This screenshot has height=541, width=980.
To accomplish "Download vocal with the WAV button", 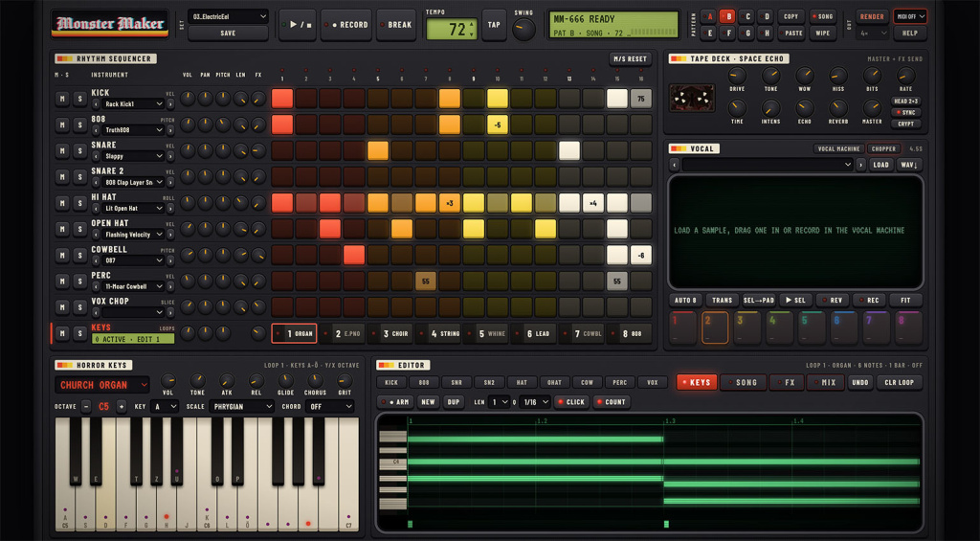I will coord(909,165).
